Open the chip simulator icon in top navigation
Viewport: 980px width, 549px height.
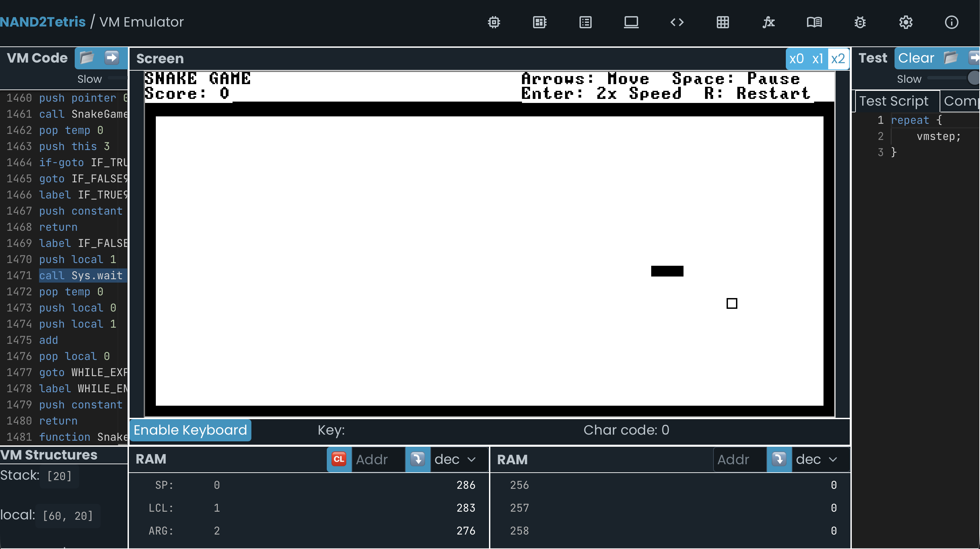point(494,22)
